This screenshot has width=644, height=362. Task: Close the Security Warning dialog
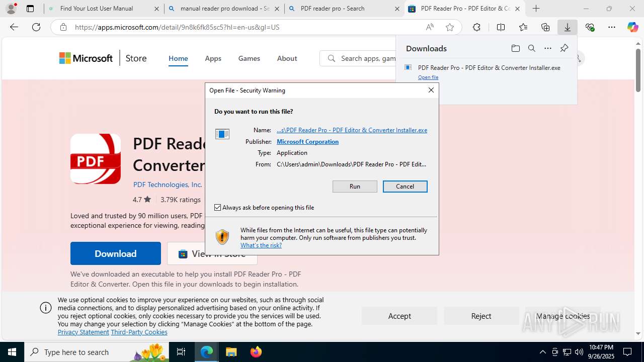click(431, 90)
